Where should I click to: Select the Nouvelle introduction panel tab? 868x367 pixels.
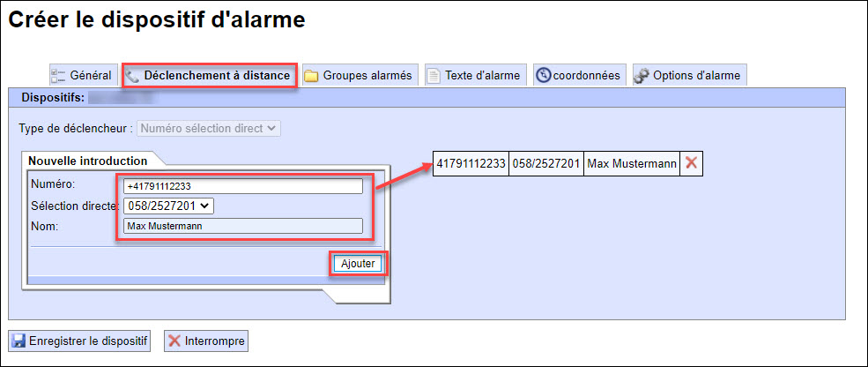pos(88,161)
